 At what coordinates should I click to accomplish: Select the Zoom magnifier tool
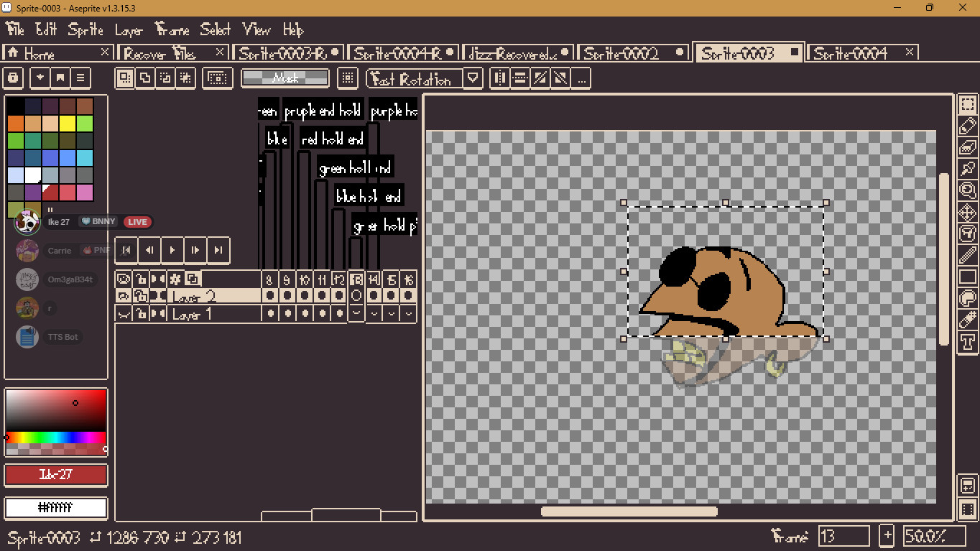[x=968, y=190]
